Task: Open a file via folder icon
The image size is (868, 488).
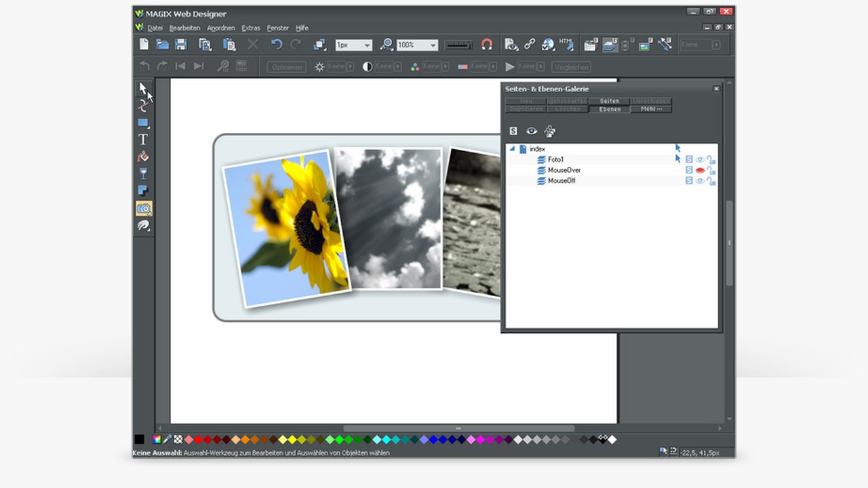Action: click(163, 44)
